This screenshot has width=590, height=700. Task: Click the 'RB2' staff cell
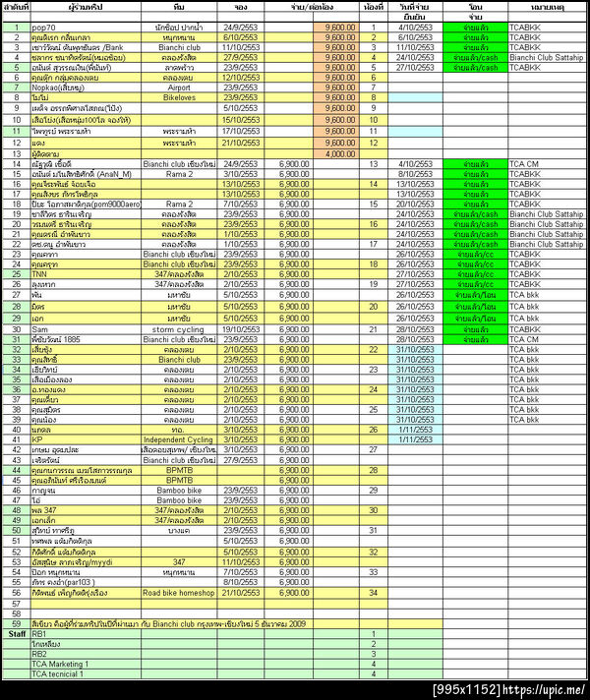point(86,654)
